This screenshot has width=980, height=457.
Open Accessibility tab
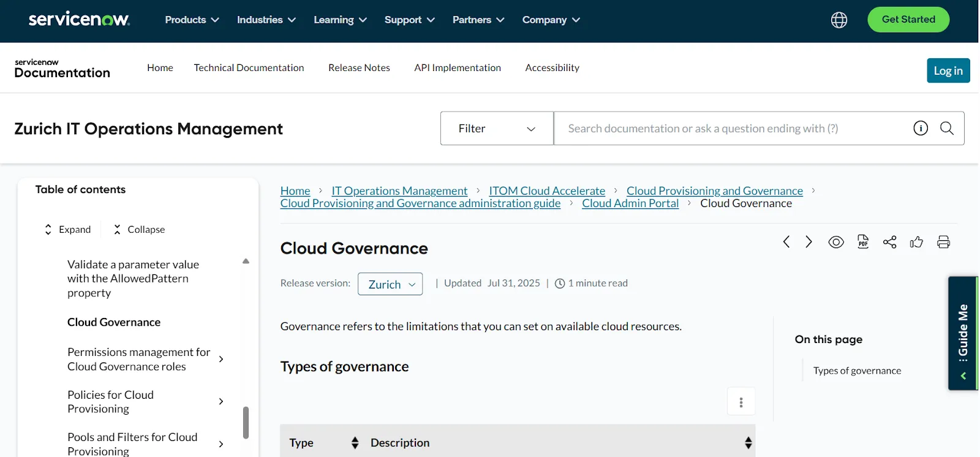click(552, 67)
